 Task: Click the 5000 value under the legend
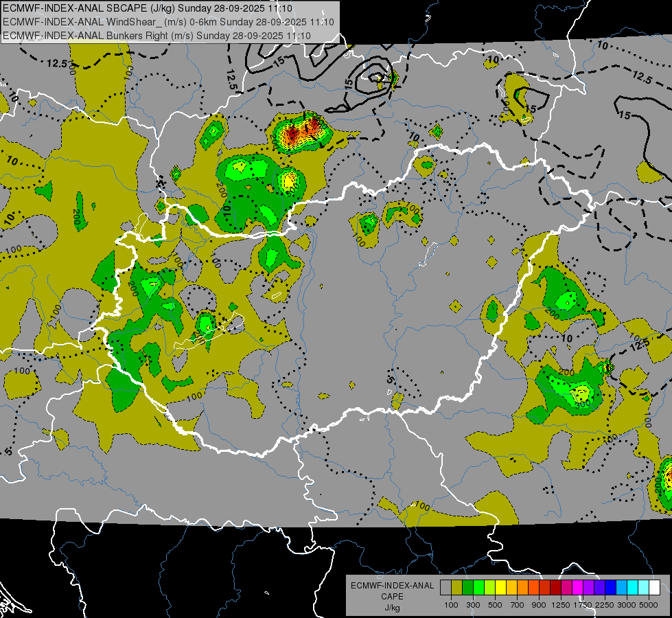(649, 605)
